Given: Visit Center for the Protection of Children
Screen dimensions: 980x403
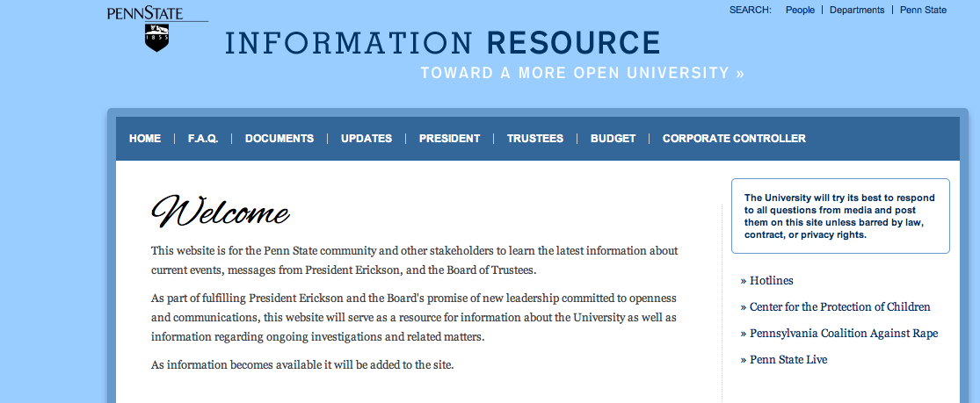Looking at the screenshot, I should pyautogui.click(x=839, y=307).
